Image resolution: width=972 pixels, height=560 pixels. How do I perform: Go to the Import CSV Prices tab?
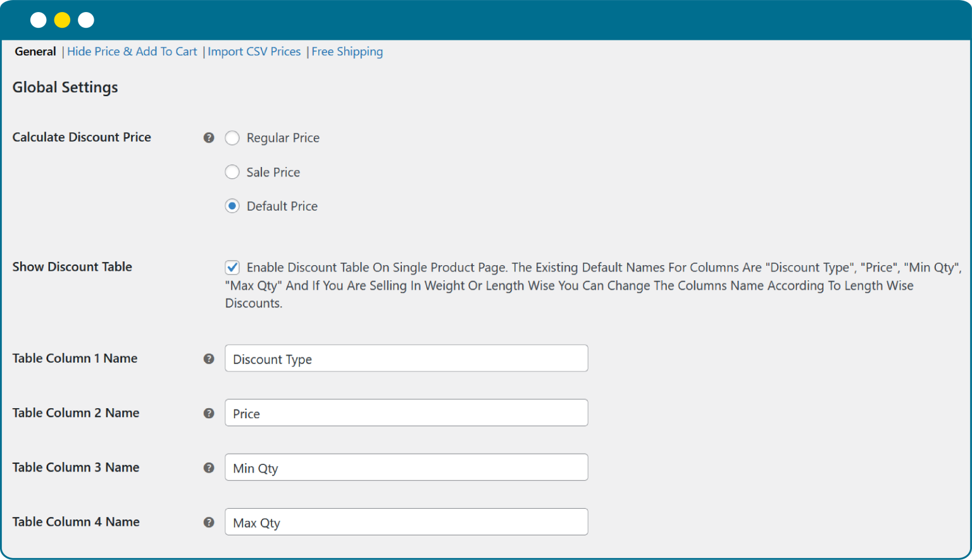click(x=254, y=52)
